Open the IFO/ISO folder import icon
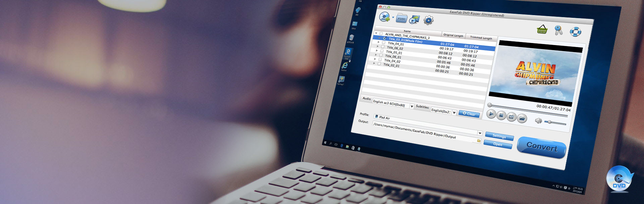 coord(401,19)
